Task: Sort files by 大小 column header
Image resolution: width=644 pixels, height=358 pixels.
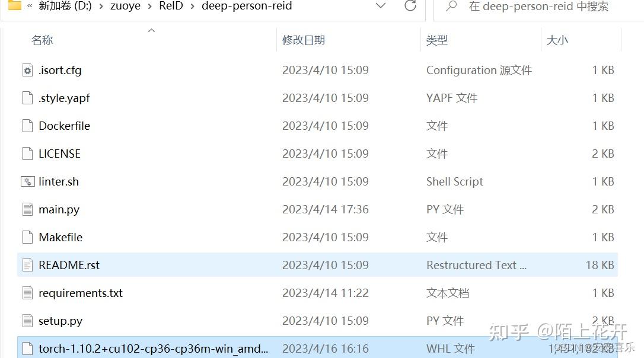Action: point(557,40)
